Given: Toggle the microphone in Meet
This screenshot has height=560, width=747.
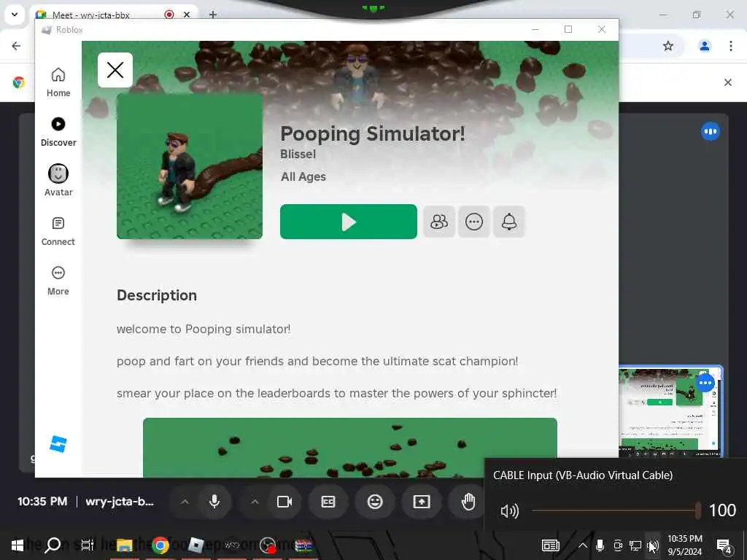Looking at the screenshot, I should (214, 502).
